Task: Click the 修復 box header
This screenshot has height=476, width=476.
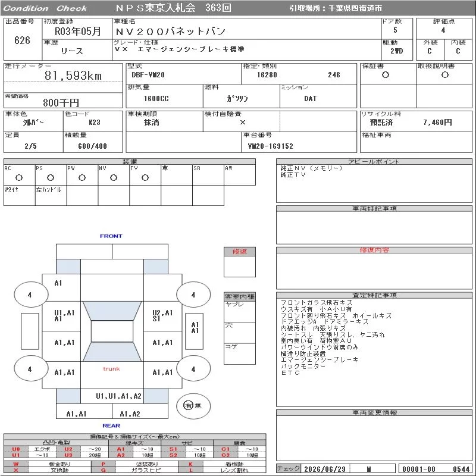Action: pyautogui.click(x=240, y=252)
